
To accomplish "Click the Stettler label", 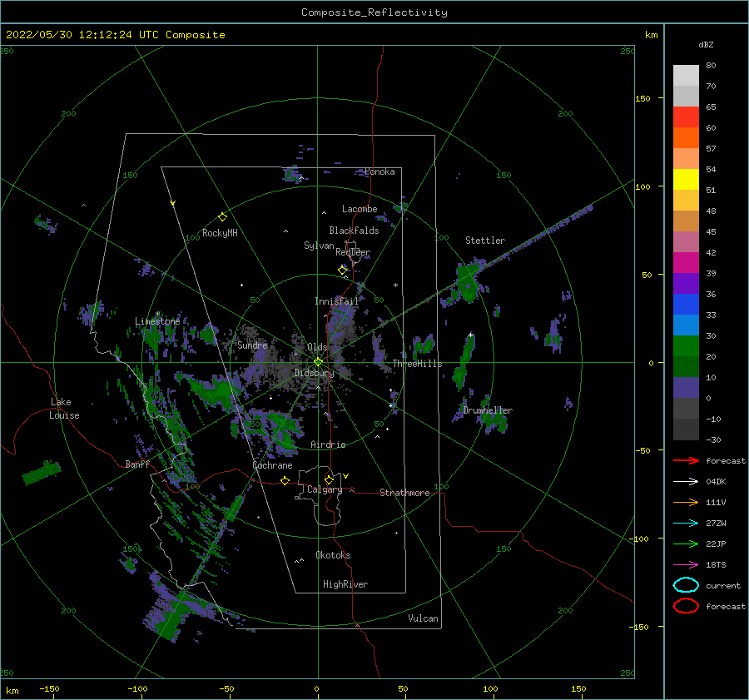I will [x=485, y=241].
